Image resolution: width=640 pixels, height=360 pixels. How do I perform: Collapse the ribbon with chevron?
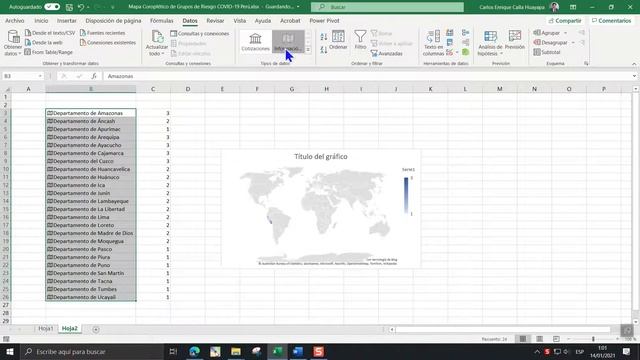[x=634, y=64]
